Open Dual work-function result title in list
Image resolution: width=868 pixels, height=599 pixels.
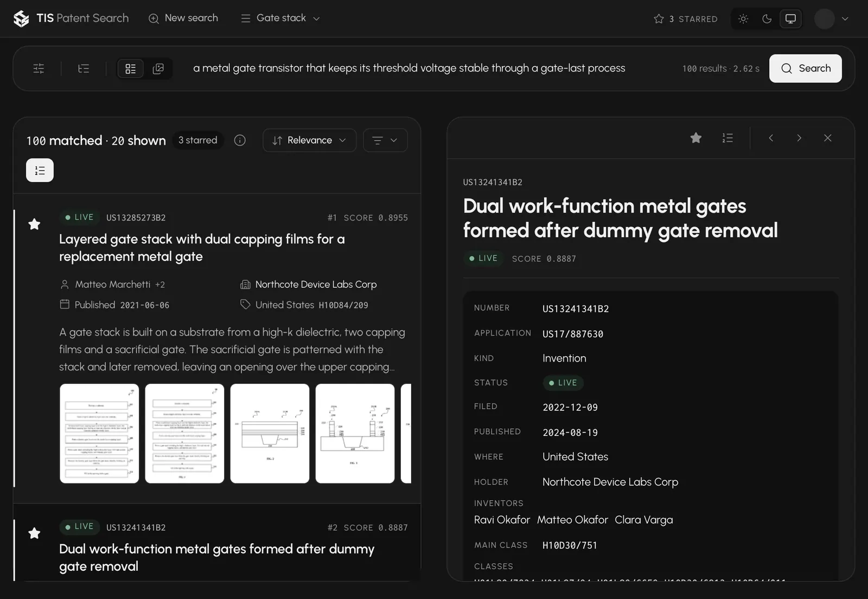click(217, 557)
